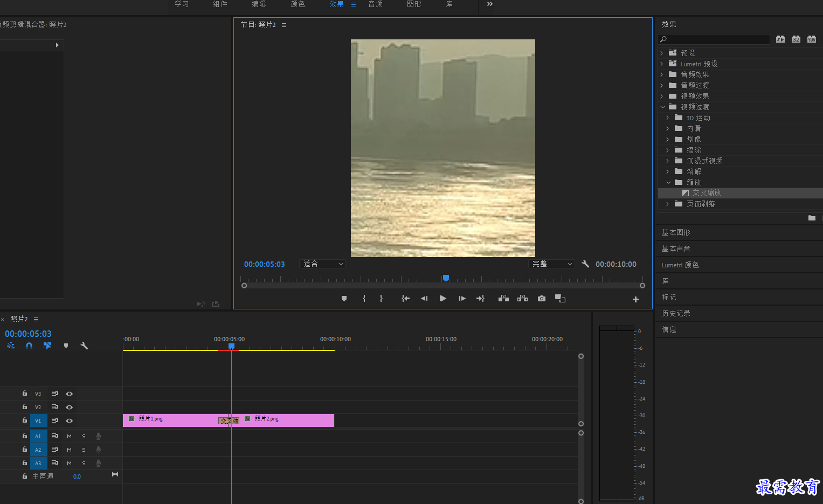The height and width of the screenshot is (504, 823).
Task: Solo audio track A2
Action: (84, 450)
